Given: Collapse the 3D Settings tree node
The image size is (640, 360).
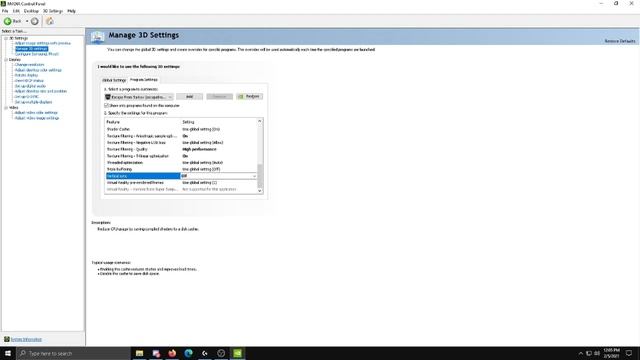Looking at the screenshot, I should pyautogui.click(x=6, y=38).
